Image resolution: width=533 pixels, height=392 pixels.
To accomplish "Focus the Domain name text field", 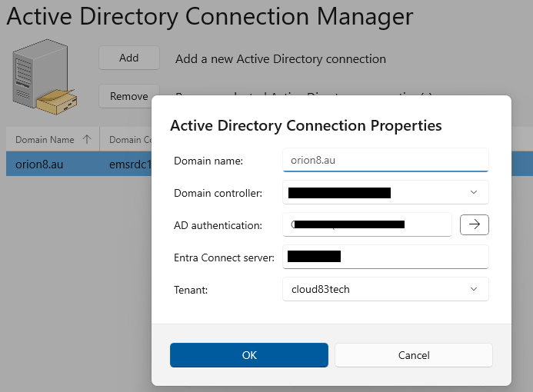I will (x=385, y=160).
